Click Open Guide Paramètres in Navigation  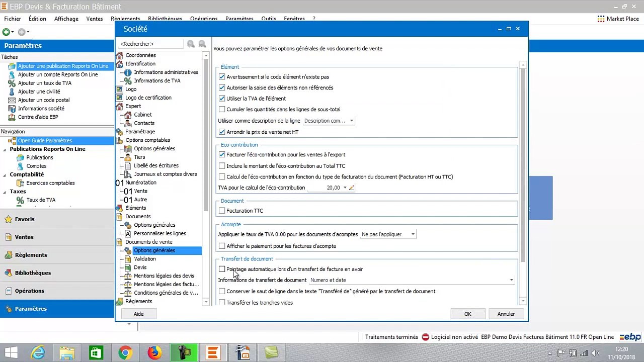coord(45,141)
